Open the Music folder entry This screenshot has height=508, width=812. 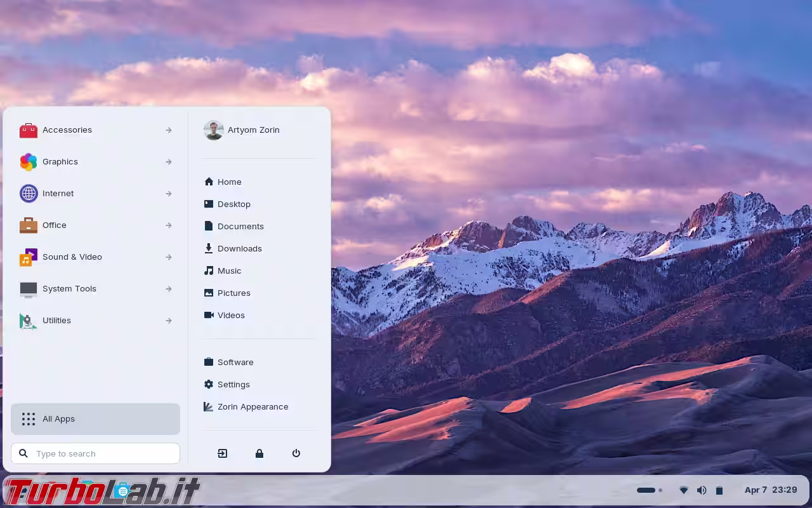click(x=259, y=271)
